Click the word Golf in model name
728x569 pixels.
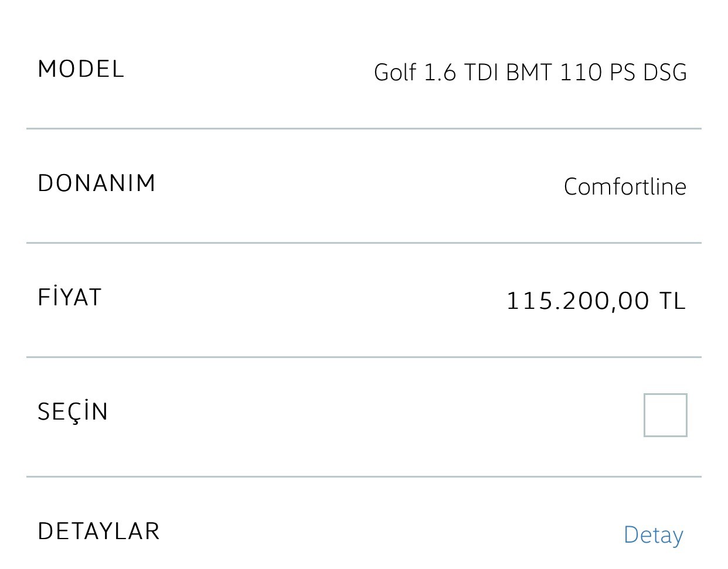tap(395, 72)
